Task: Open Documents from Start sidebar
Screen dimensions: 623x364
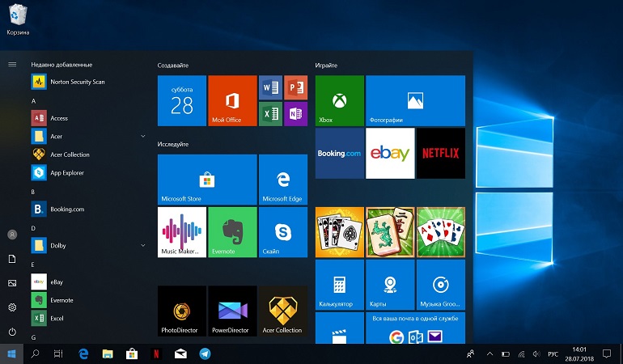Action: (12, 259)
